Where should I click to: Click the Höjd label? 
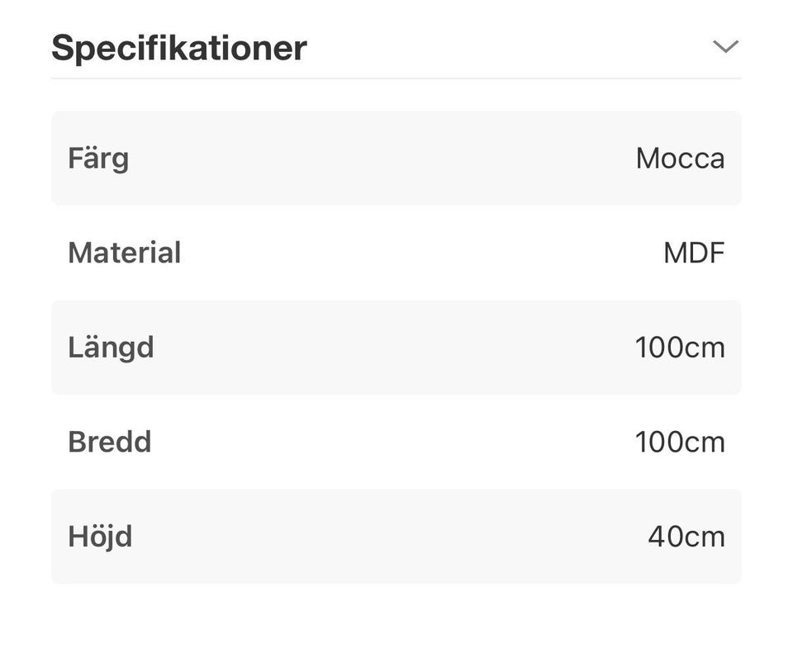[100, 537]
